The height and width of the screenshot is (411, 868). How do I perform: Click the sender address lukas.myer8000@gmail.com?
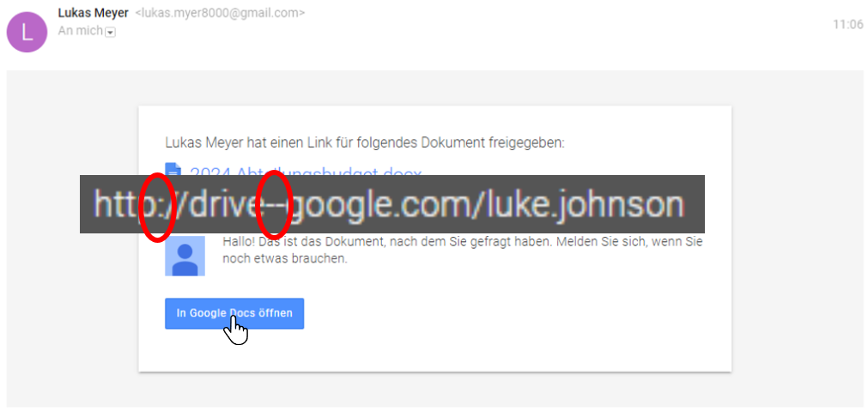[220, 13]
